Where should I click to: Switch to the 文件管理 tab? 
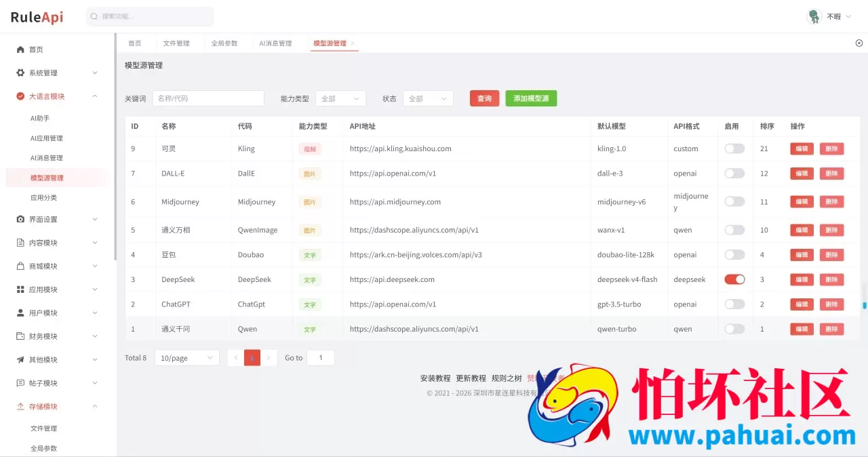176,43
